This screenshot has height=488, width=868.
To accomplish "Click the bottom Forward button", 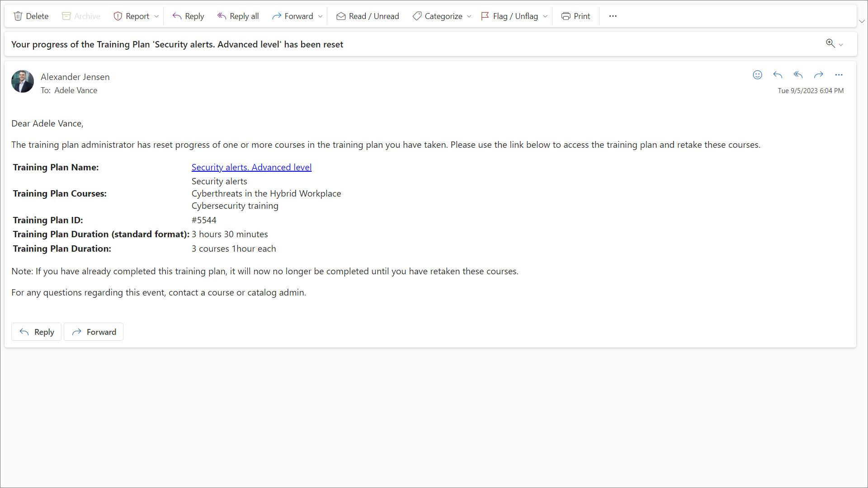I will tap(94, 332).
